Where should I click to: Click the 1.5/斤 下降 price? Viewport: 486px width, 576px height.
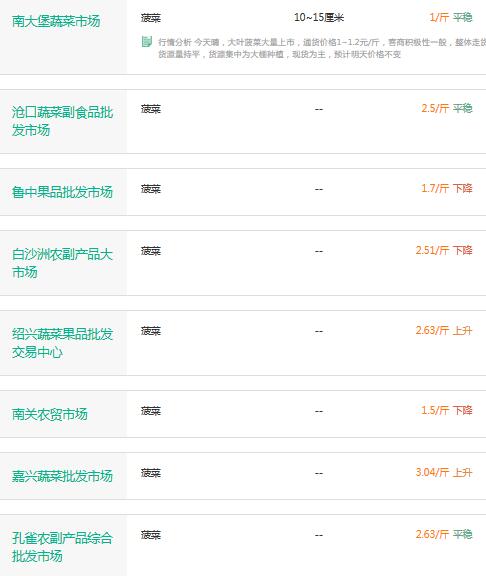point(447,410)
